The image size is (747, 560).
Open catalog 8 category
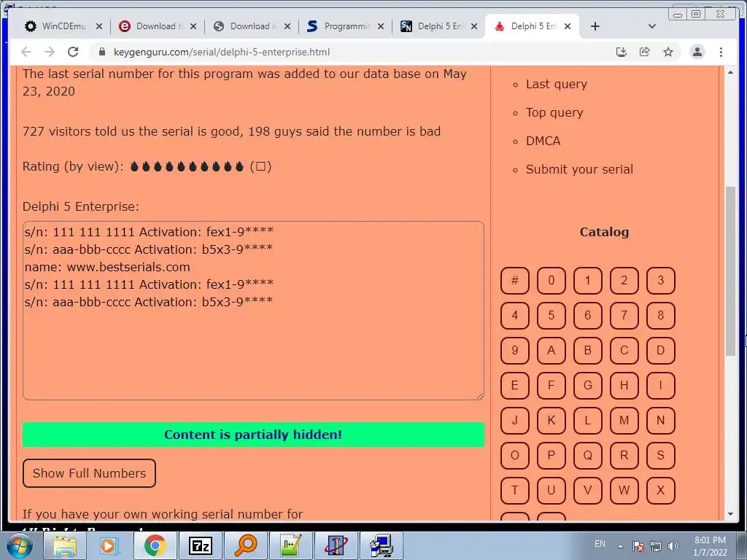point(661,315)
